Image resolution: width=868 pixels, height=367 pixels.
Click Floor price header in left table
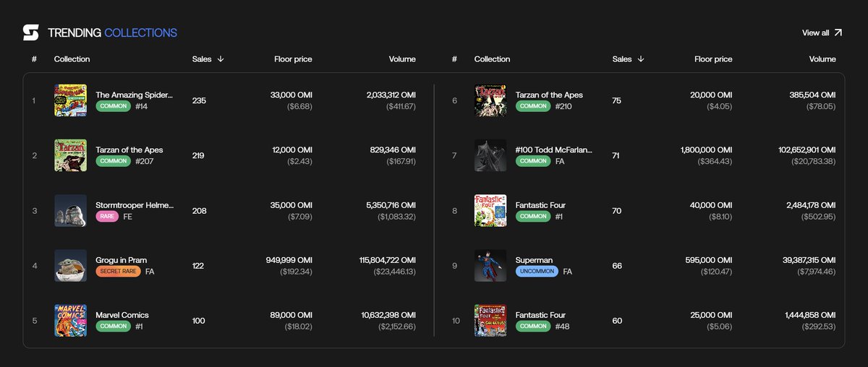pos(293,59)
